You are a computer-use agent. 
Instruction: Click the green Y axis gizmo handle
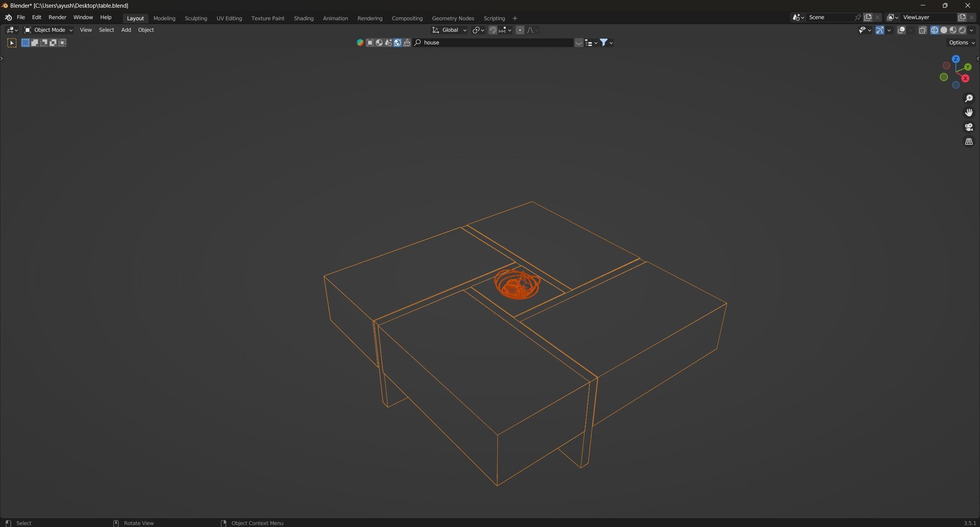[968, 67]
